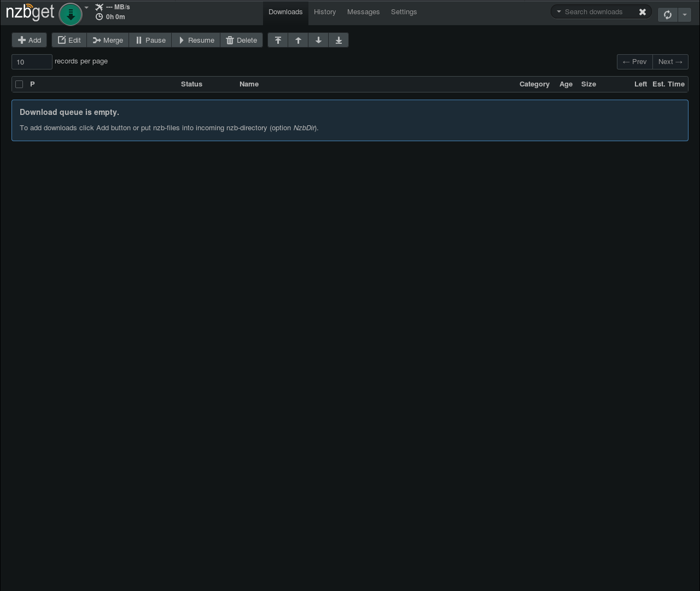This screenshot has width=700, height=591.
Task: Move item to bottom of queue
Action: (339, 40)
